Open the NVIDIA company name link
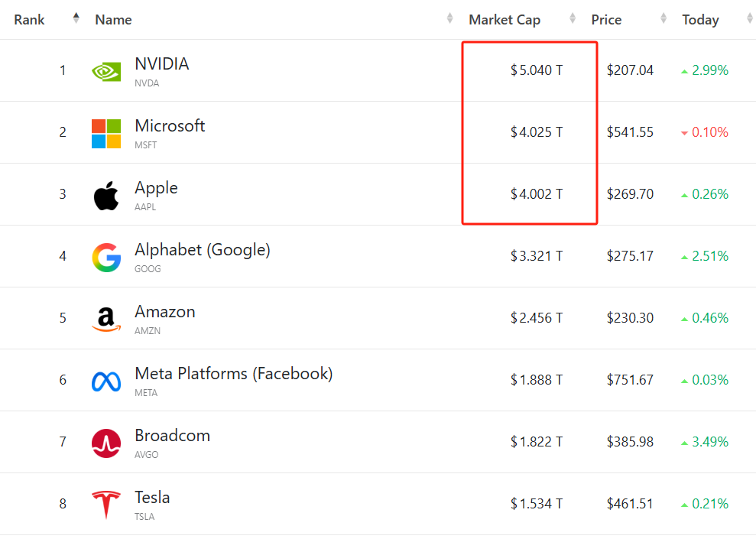Viewport: 756px width, 539px height. pos(161,63)
